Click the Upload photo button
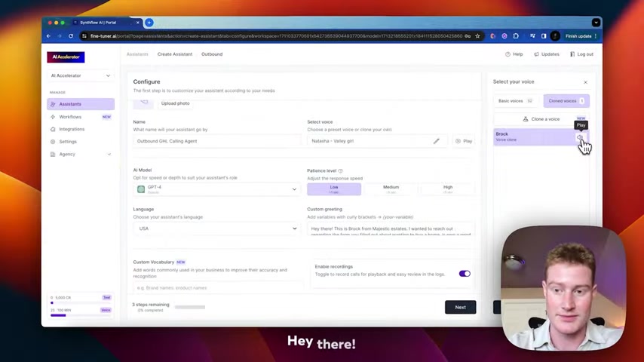The width and height of the screenshot is (644, 362). [176, 103]
